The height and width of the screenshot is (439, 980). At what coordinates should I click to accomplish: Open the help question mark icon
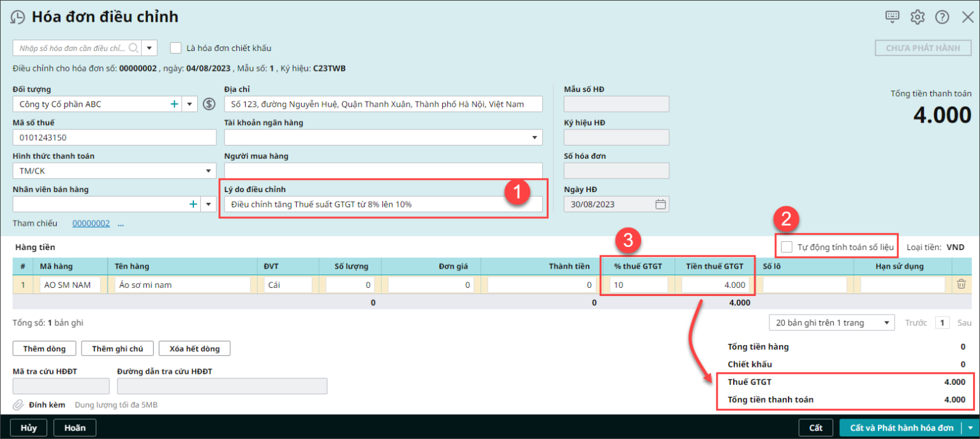pos(942,17)
